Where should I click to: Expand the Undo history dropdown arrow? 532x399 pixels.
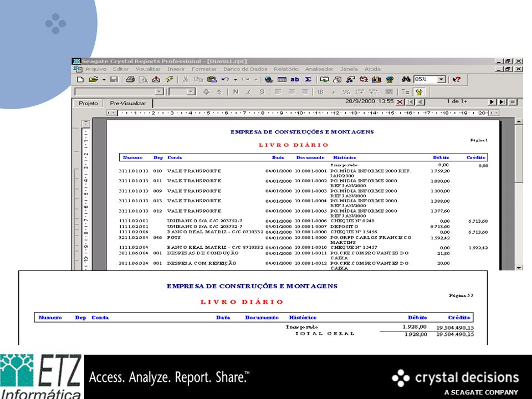(235, 80)
